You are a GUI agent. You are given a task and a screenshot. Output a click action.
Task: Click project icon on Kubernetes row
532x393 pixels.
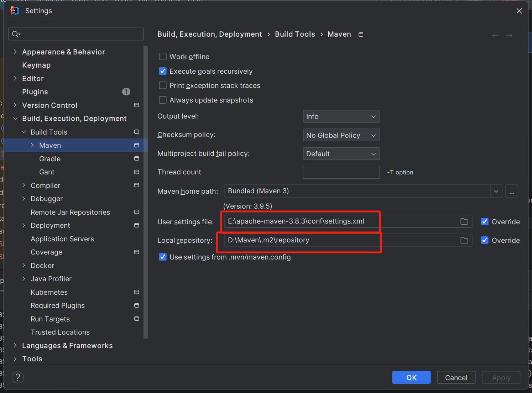pos(136,292)
